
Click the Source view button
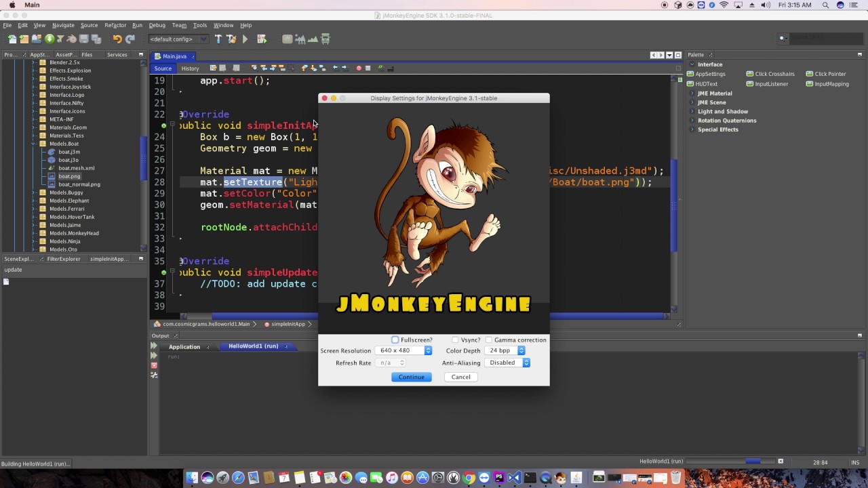point(163,68)
